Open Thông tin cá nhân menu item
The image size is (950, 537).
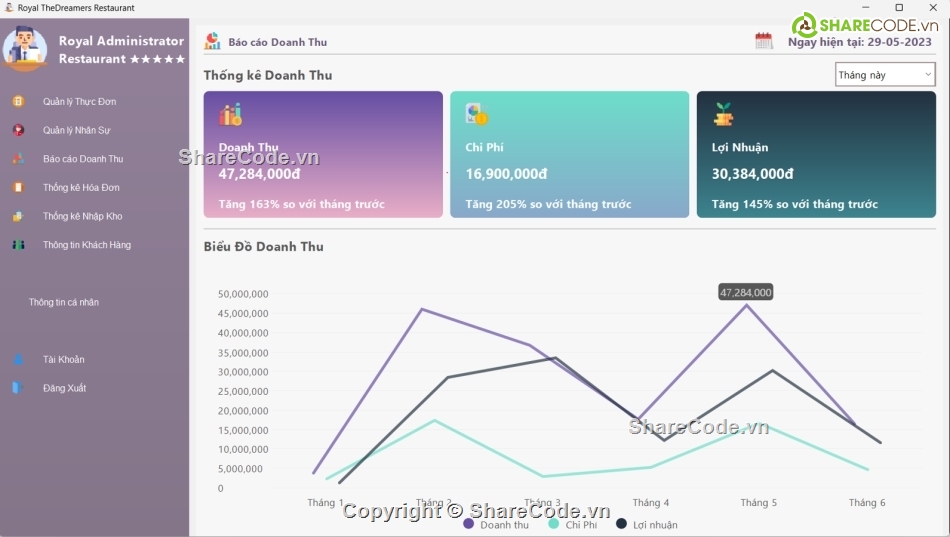coord(64,302)
